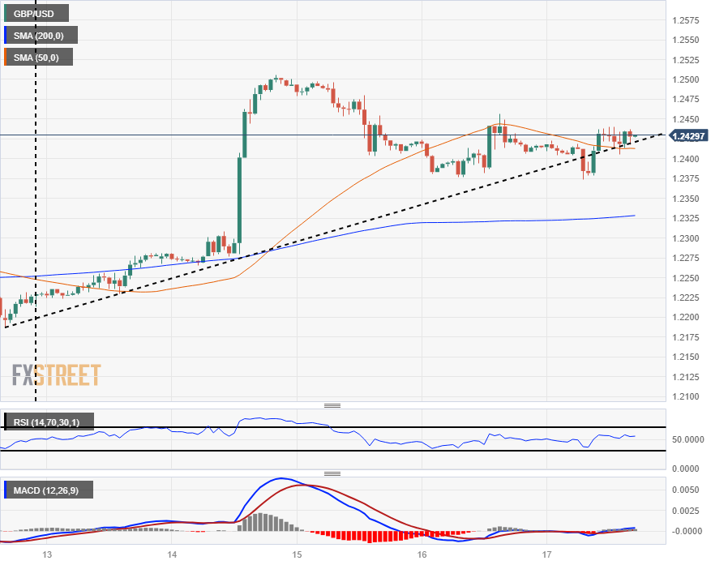The image size is (728, 565).
Task: Click the date label 15 on time axis
Action: [x=298, y=554]
